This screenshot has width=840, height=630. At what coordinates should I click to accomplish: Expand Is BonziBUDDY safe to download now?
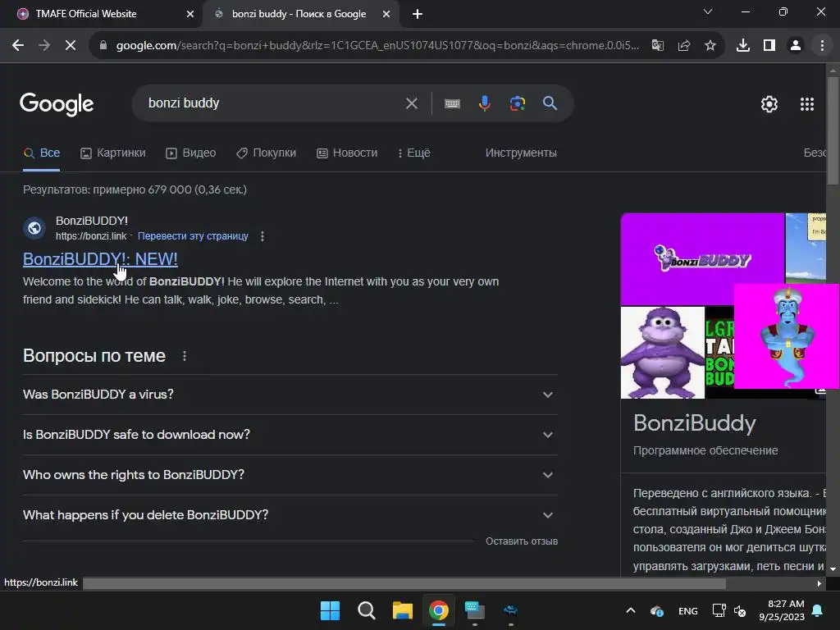coord(290,435)
